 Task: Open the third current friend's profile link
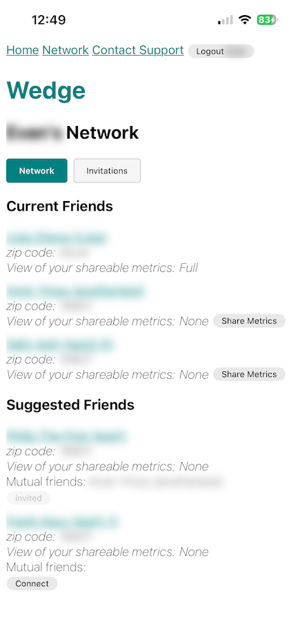click(60, 344)
